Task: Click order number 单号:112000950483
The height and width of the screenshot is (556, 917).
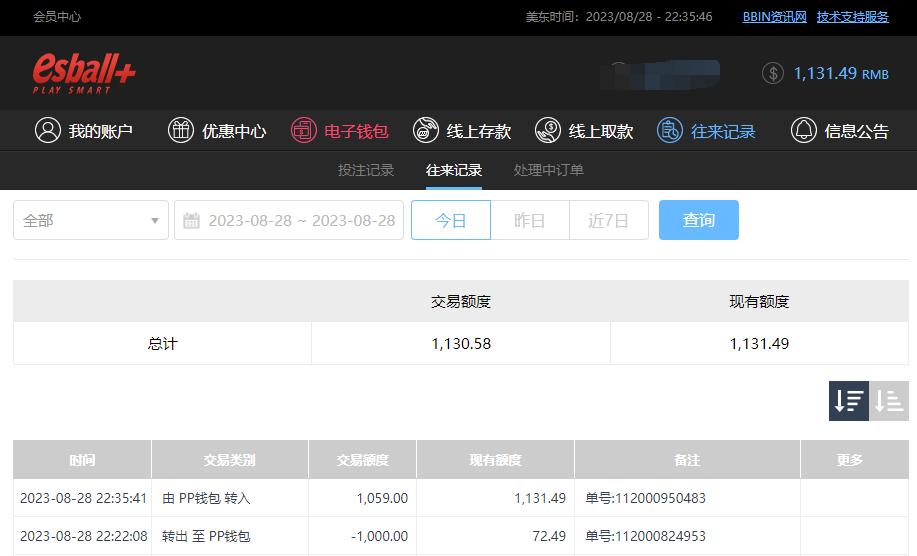Action: coord(646,498)
